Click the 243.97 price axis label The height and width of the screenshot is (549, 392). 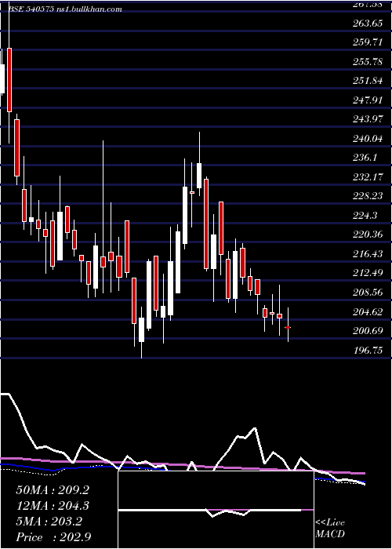coord(368,119)
